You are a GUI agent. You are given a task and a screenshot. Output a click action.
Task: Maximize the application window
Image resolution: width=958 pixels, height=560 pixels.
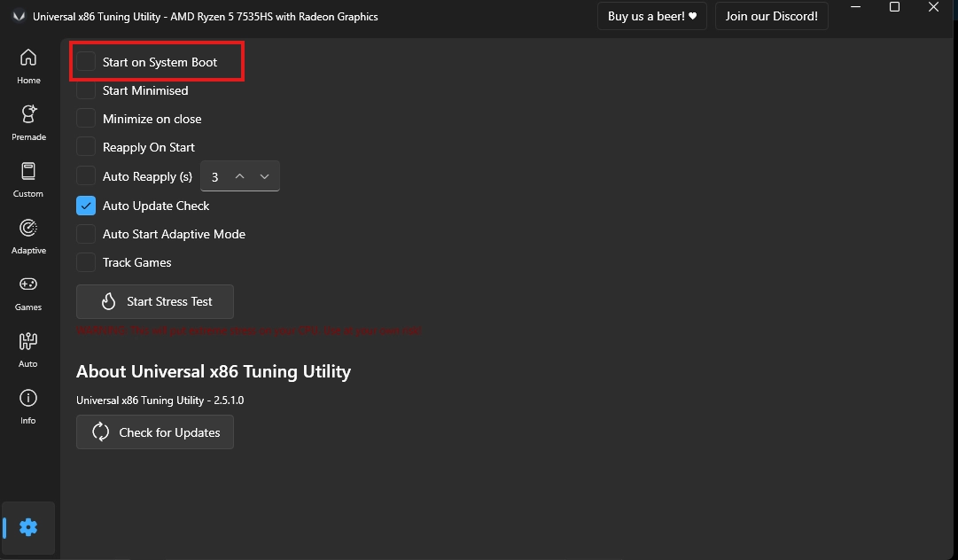coord(894,7)
